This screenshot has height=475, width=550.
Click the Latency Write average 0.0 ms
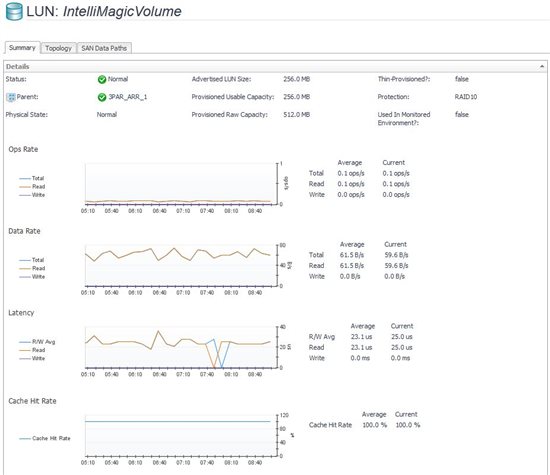[360, 358]
